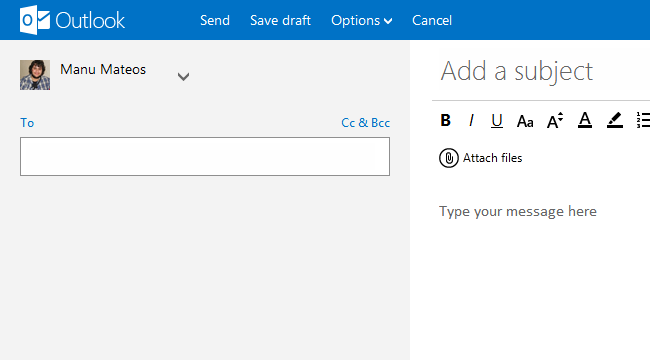Click the Outlook wordmark text

pyautogui.click(x=90, y=20)
